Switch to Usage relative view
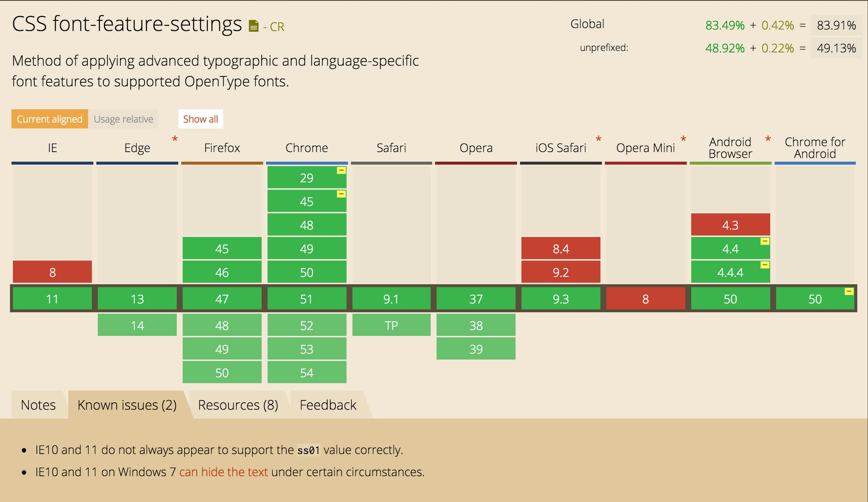 point(123,119)
